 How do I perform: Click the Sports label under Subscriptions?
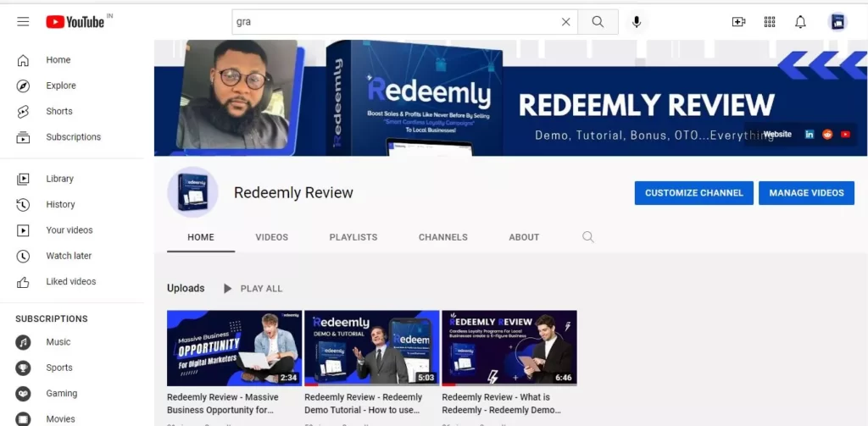tap(59, 368)
